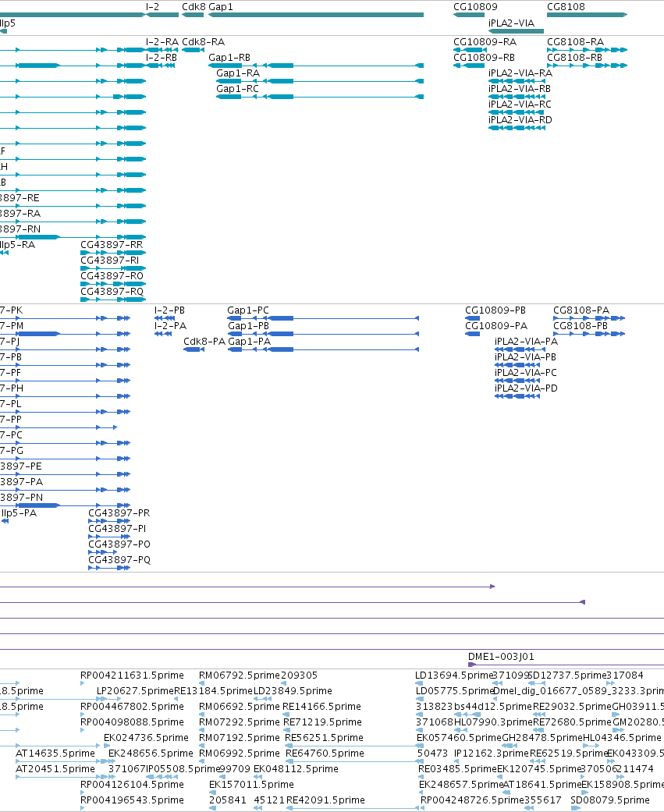Select the CG10809-PA protein label
The height and width of the screenshot is (812, 664).
tap(496, 326)
